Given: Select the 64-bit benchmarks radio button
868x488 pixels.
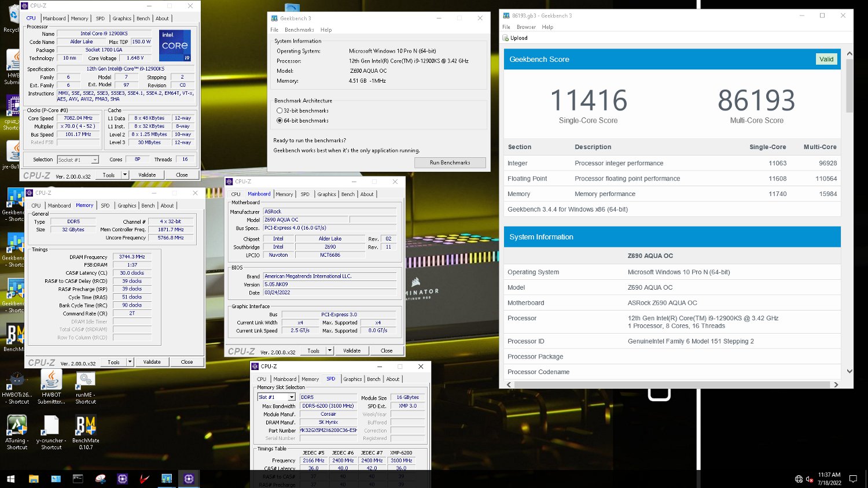Looking at the screenshot, I should coord(279,120).
